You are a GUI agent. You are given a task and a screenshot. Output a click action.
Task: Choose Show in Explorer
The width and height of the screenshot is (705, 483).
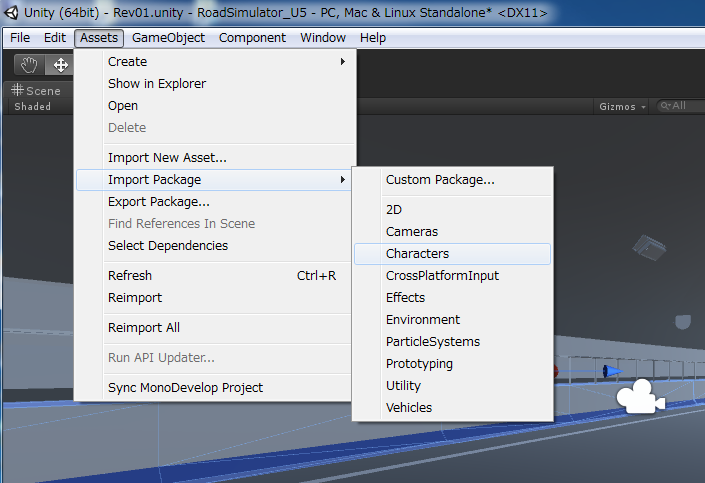(x=215, y=84)
